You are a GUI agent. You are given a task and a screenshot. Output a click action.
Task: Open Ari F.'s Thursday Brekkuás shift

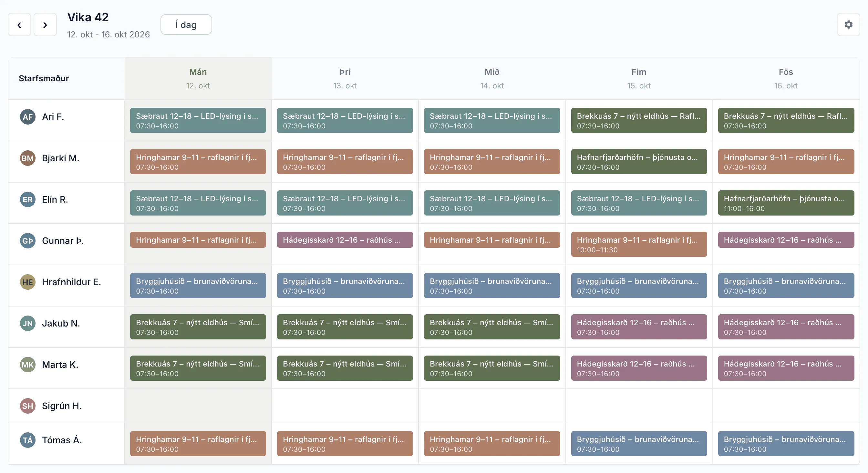[639, 120]
